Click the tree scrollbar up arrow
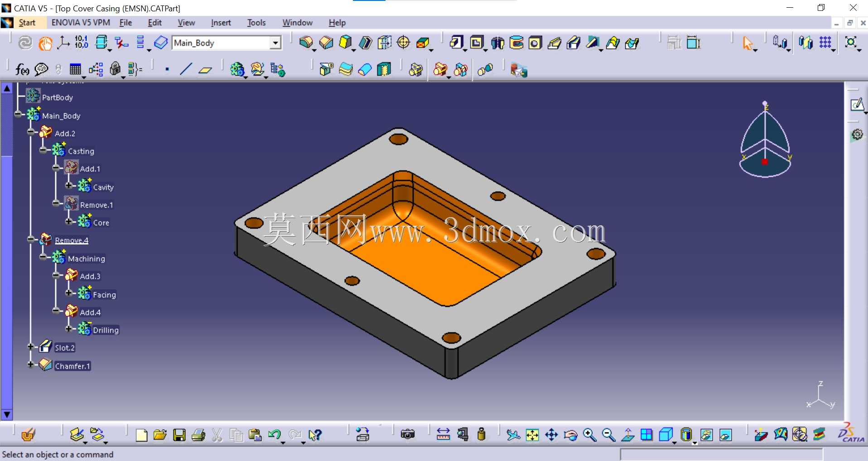 point(7,88)
